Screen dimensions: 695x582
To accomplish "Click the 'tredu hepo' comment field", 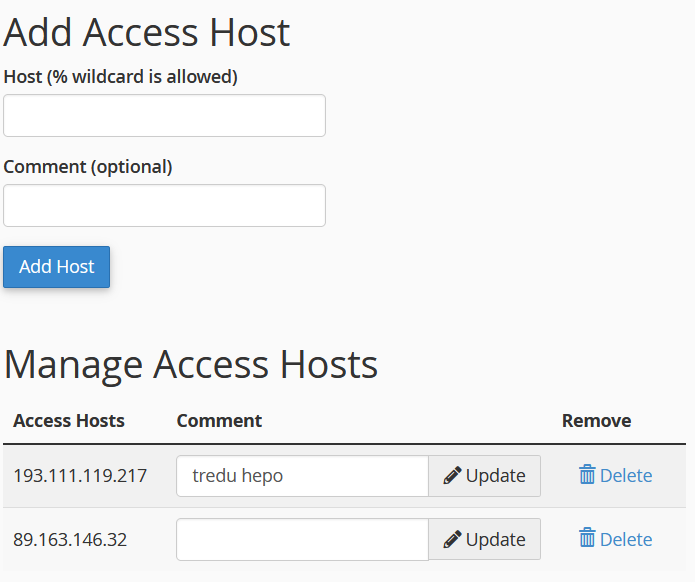I will coord(302,476).
